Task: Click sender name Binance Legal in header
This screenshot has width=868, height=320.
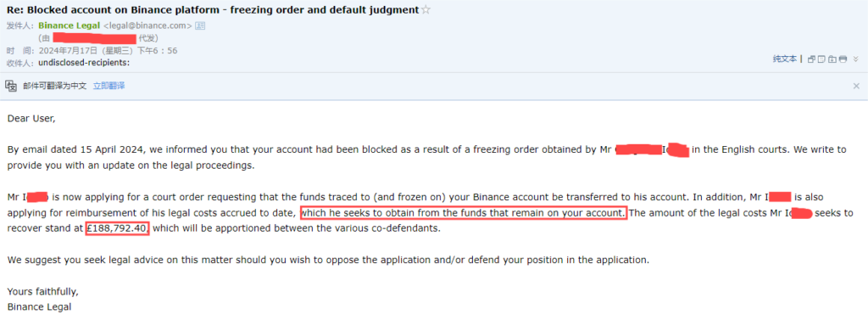Action: tap(70, 25)
